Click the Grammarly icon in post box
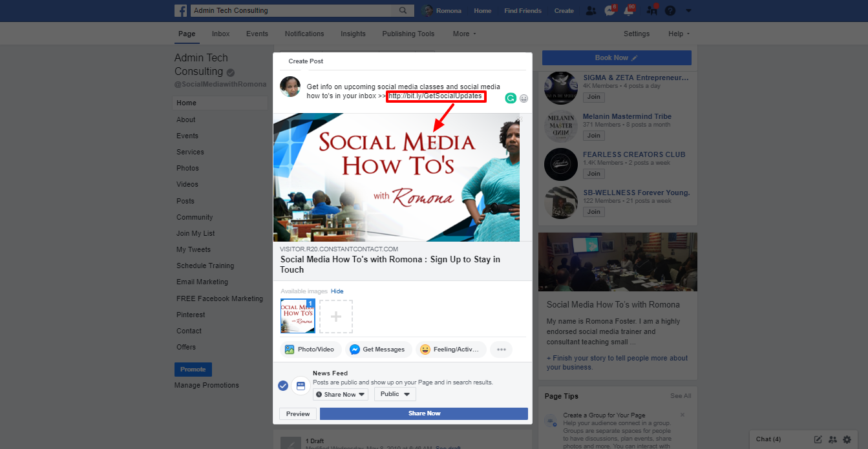The height and width of the screenshot is (449, 868). click(510, 98)
